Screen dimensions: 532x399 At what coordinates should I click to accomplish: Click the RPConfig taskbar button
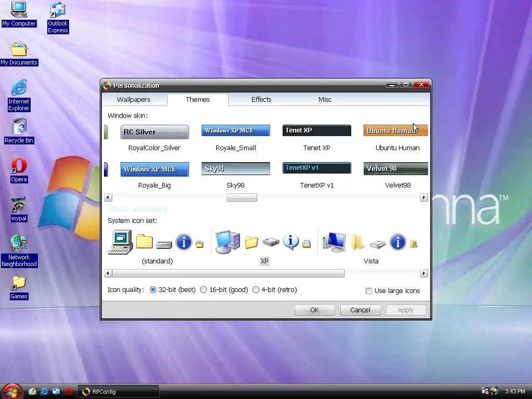[118, 392]
